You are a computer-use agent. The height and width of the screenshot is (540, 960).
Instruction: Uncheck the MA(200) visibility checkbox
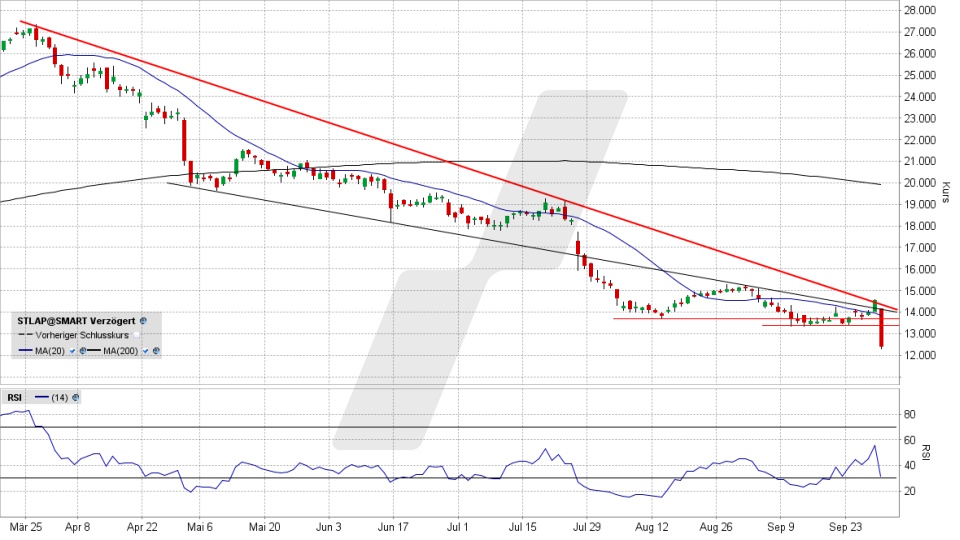tap(145, 351)
